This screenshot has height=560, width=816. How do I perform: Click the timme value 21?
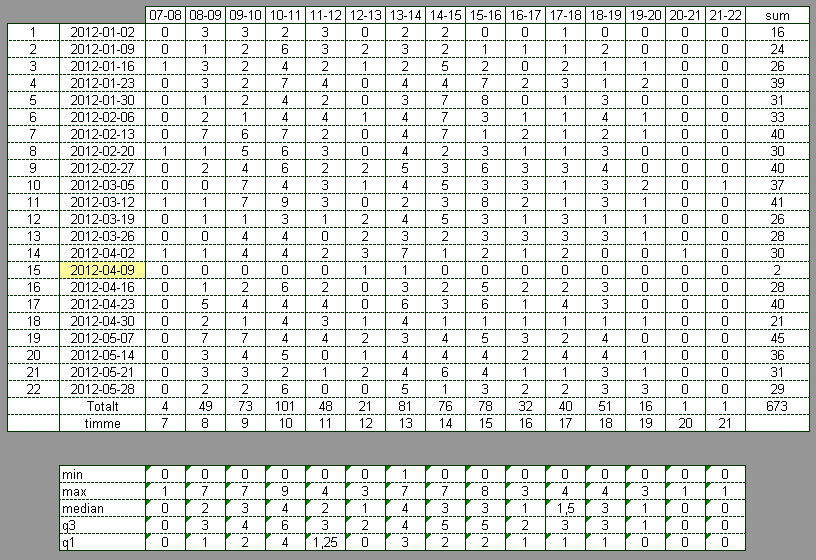click(x=725, y=423)
